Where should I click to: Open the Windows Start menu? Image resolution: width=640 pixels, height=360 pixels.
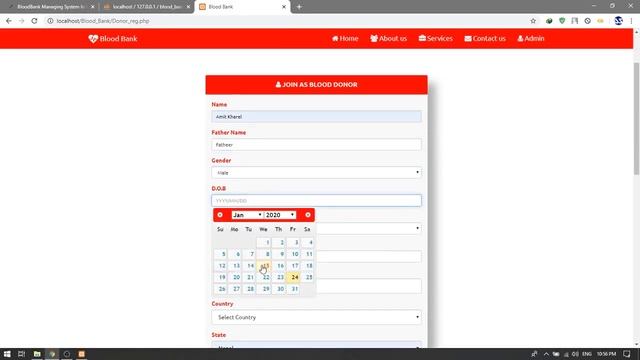click(7, 354)
